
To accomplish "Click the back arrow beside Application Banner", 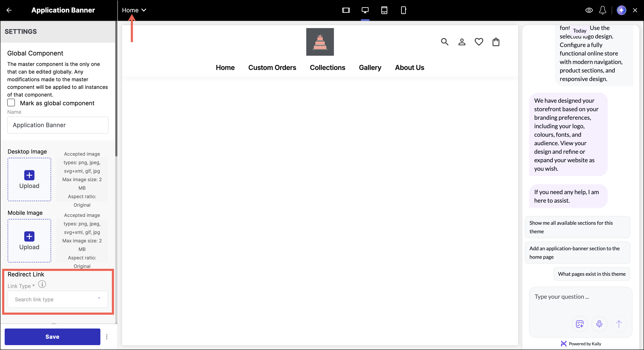I will pyautogui.click(x=9, y=10).
